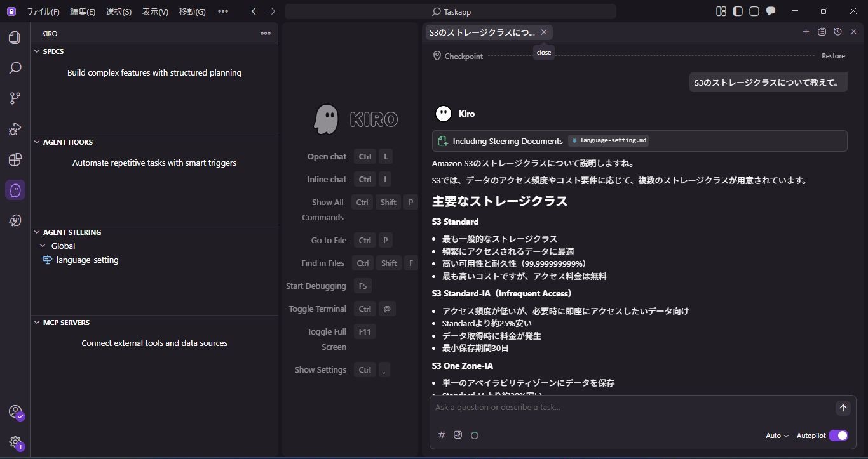Open the Run and Debug view
This screenshot has width=868, height=459.
click(x=15, y=129)
